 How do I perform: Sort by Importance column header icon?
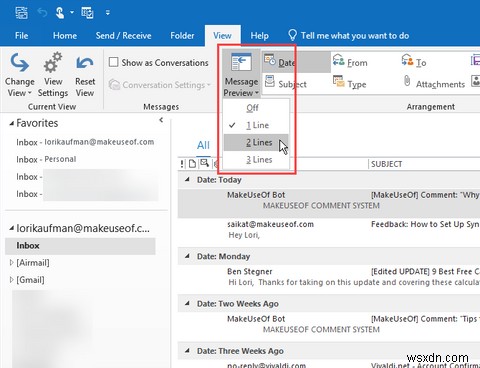(x=182, y=164)
